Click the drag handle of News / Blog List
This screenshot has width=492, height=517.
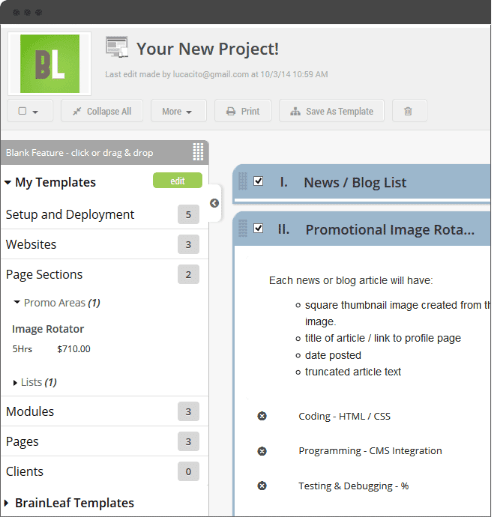tap(243, 181)
